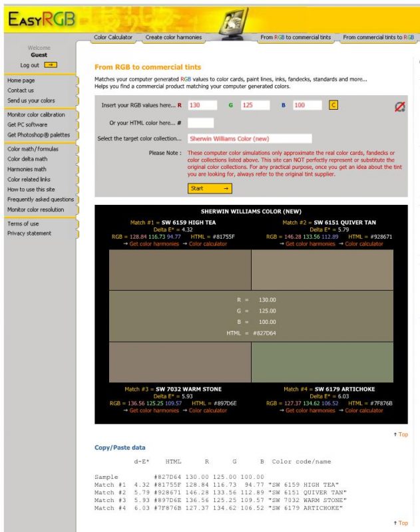The width and height of the screenshot is (420, 532).
Task: Select the From commercial tints to RGB tab
Action: pyautogui.click(x=378, y=38)
